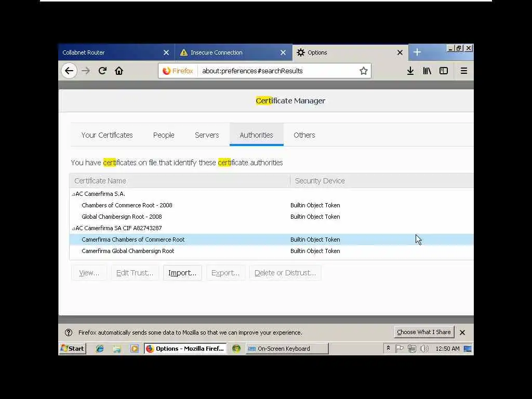Open the On-Screen Keyboard taskbar button
The width and height of the screenshot is (532, 399).
[287, 349]
